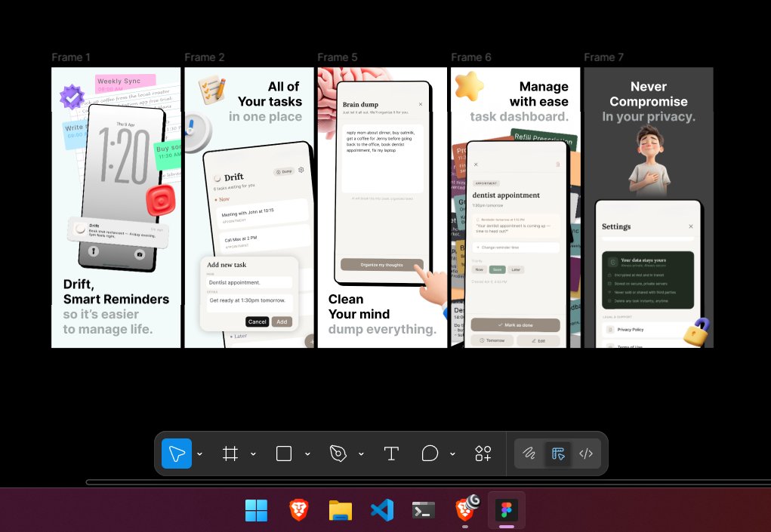Click the 'dentist appointment' title text

click(506, 195)
